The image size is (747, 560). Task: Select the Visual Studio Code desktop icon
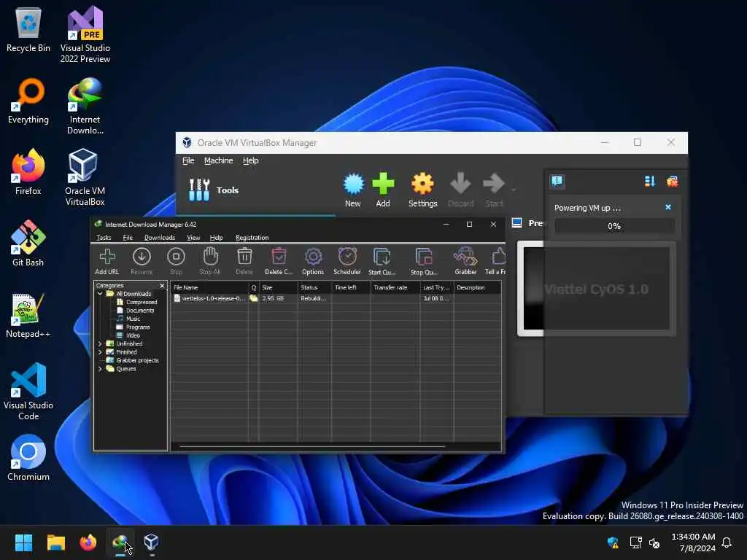click(x=28, y=392)
